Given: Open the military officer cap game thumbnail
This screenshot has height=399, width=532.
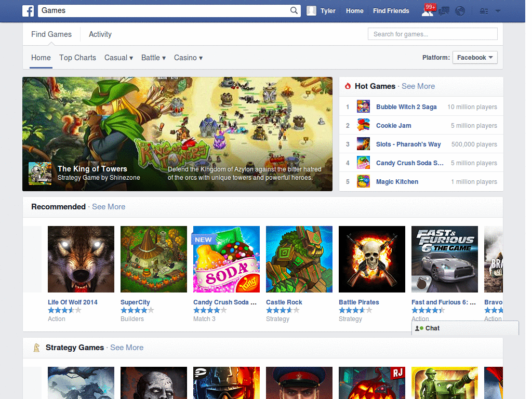Looking at the screenshot, I should coord(299,383).
